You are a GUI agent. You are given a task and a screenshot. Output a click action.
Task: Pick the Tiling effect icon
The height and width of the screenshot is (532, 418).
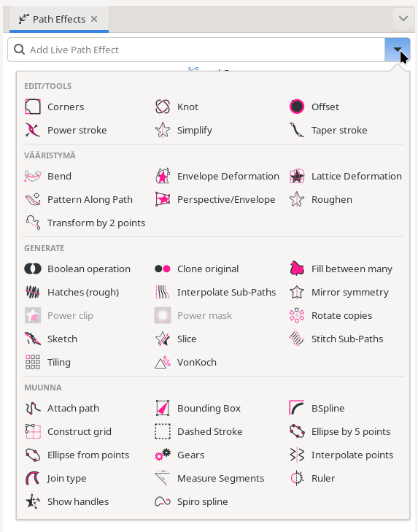point(33,363)
